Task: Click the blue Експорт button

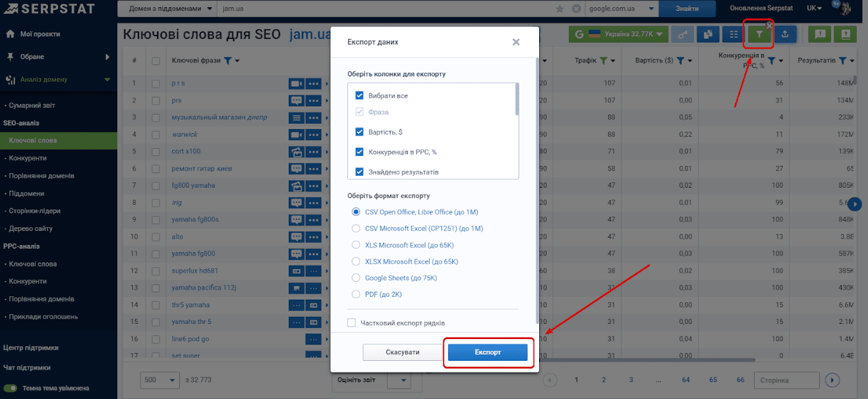Action: pos(488,352)
